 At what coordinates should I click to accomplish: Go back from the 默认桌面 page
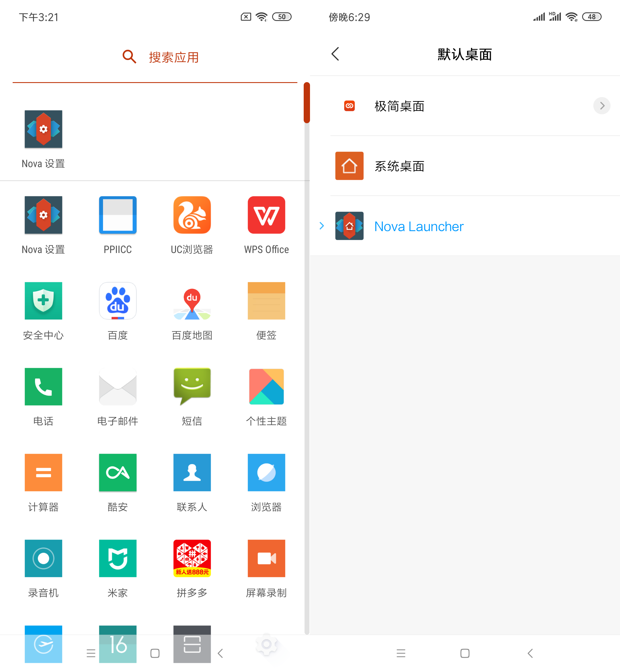(x=335, y=54)
